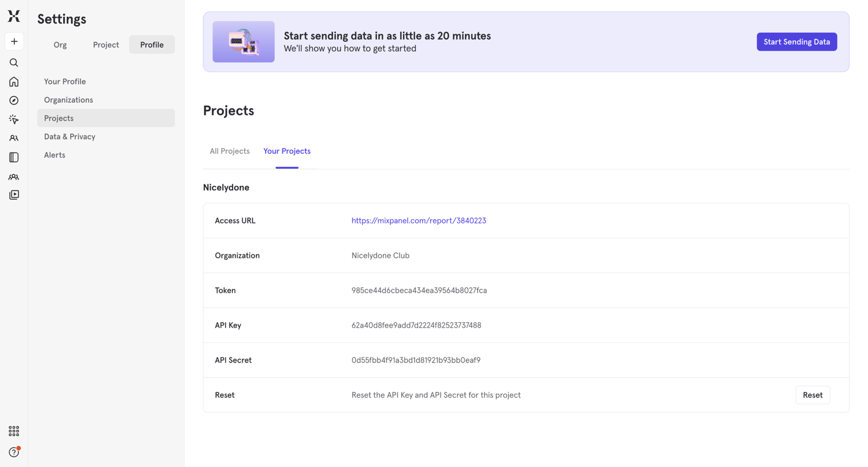The image size is (868, 467).
Task: Select Projects in settings sidebar
Action: (106, 118)
